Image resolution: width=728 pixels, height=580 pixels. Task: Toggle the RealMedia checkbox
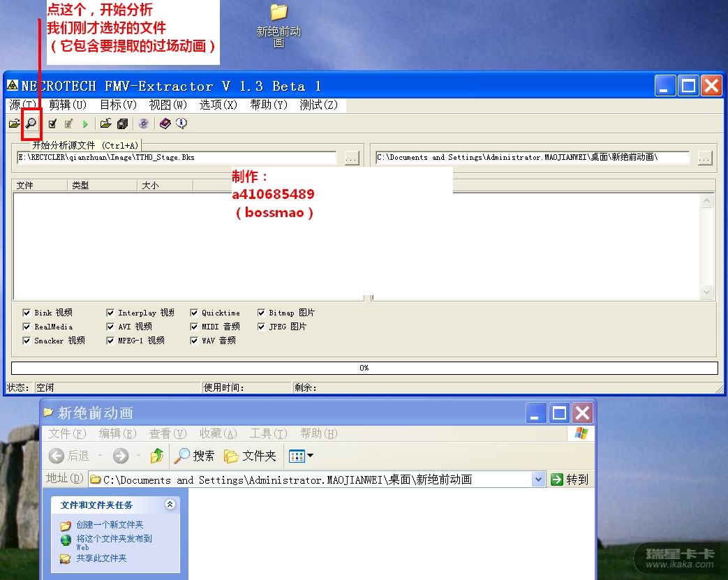click(x=27, y=327)
